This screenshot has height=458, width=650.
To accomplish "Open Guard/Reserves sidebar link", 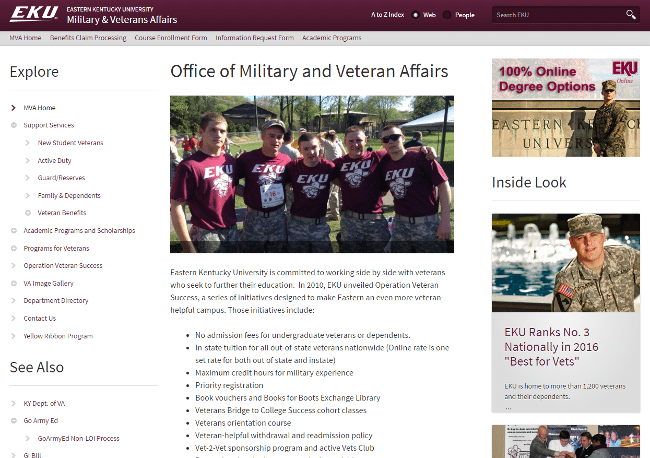I will coord(61,178).
